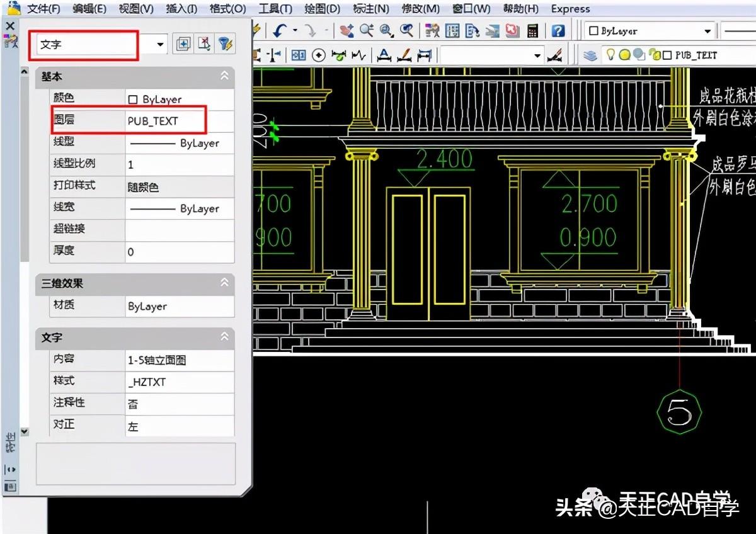Collapse the 基本 section
The height and width of the screenshot is (534, 756).
[x=224, y=76]
